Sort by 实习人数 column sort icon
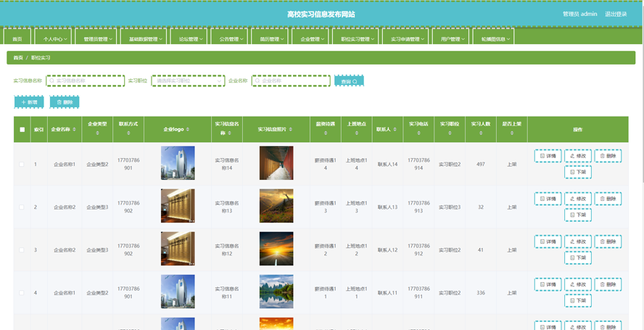 pos(481,133)
